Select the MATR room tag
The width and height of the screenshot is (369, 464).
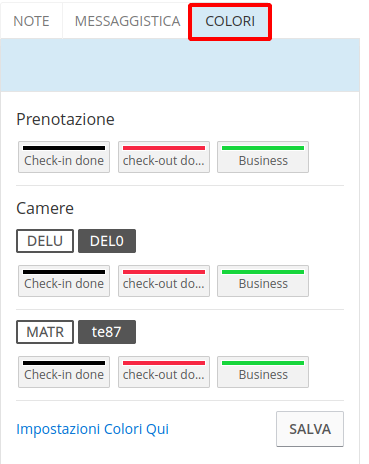(x=45, y=332)
